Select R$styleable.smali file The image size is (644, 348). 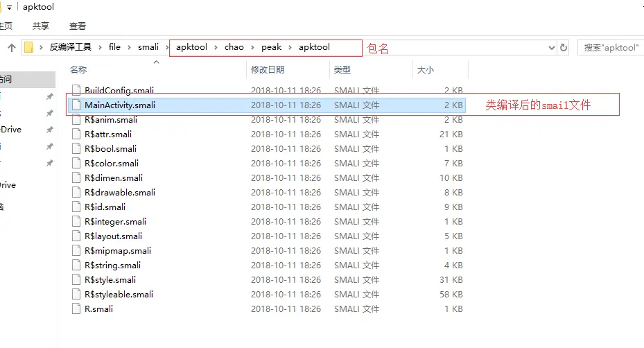(x=119, y=295)
